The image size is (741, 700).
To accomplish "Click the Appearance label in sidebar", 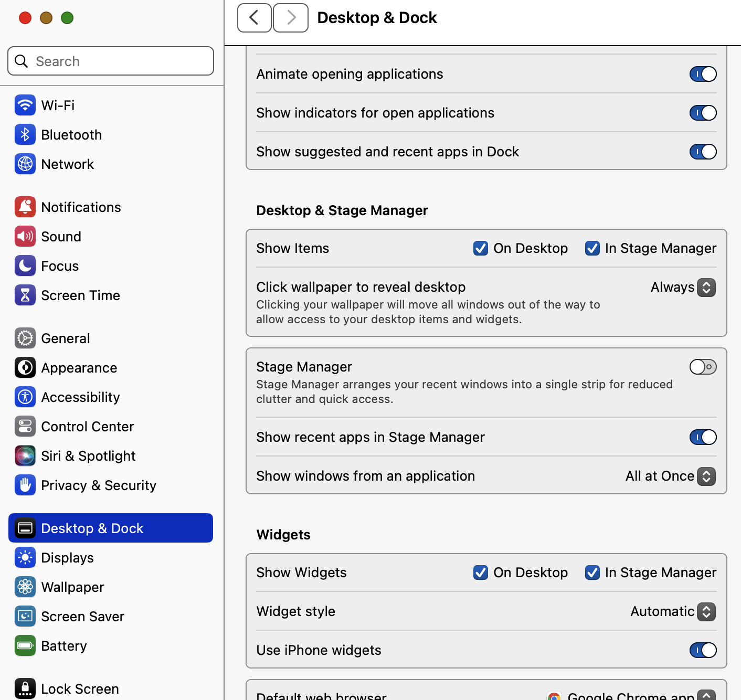I will point(79,368).
